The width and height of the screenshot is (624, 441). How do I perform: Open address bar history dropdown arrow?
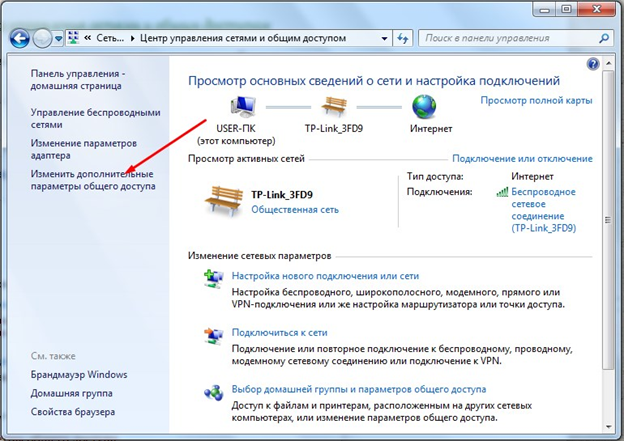click(384, 39)
